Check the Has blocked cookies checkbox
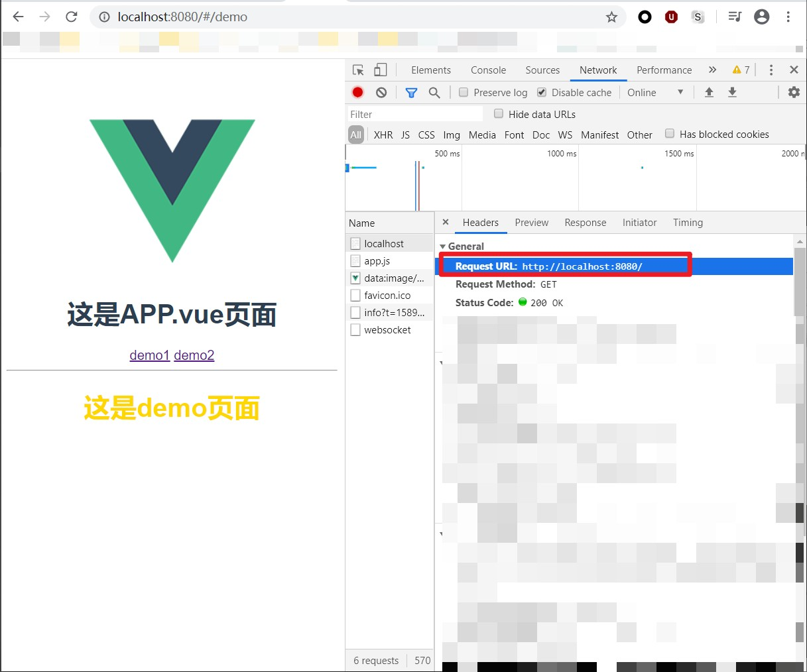The width and height of the screenshot is (807, 672). pos(670,134)
